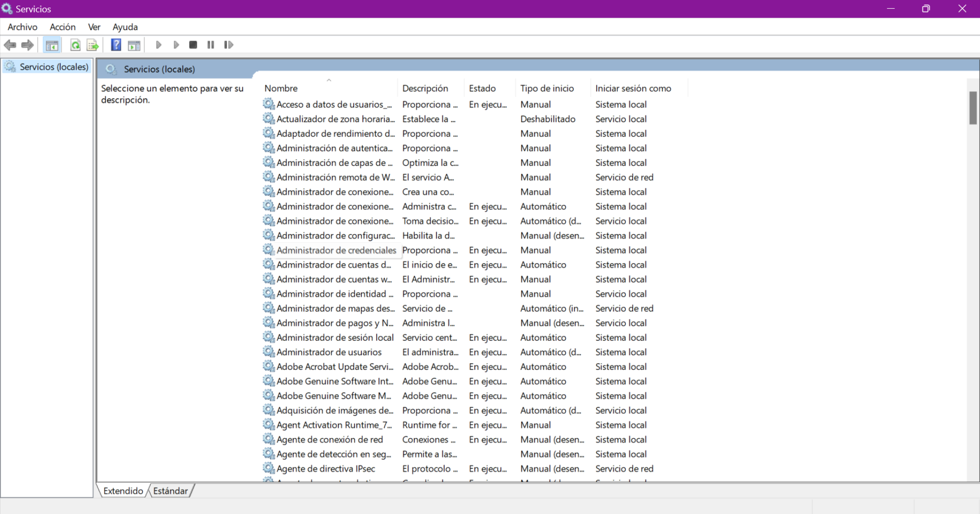Click 'Crea una co...' description cell

(x=428, y=192)
